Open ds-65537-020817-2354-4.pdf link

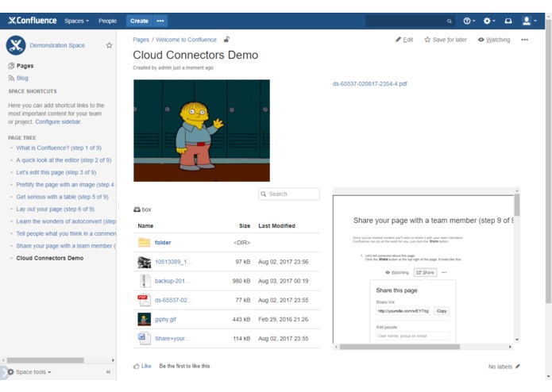[369, 83]
